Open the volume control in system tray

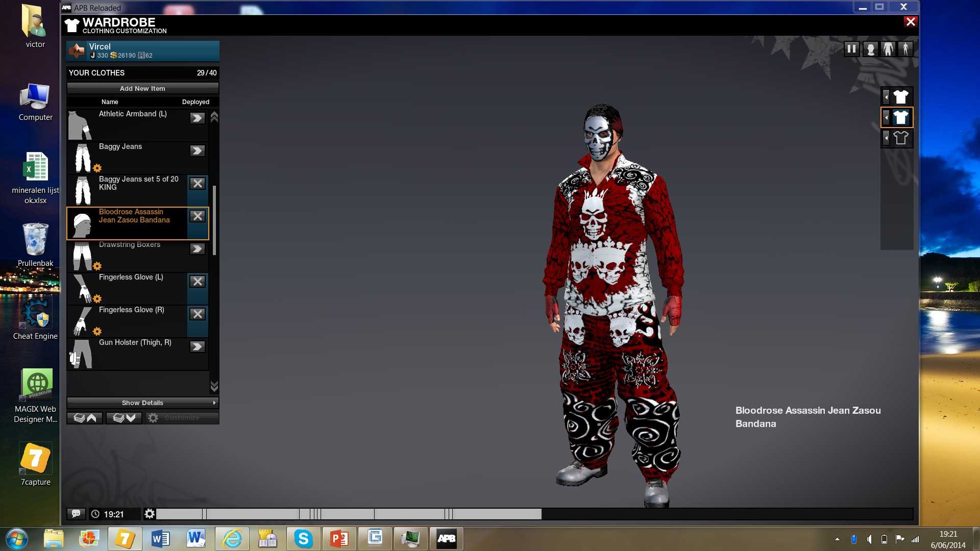[x=869, y=539]
